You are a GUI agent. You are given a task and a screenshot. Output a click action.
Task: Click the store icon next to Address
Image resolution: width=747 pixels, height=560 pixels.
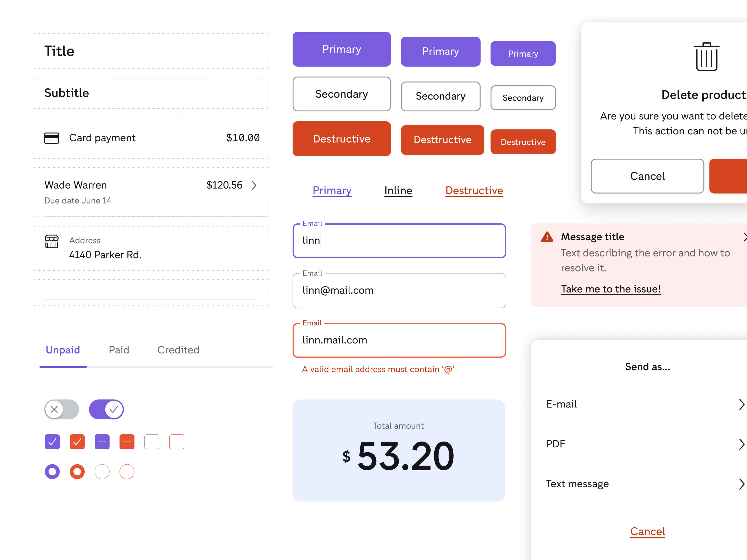click(x=52, y=241)
